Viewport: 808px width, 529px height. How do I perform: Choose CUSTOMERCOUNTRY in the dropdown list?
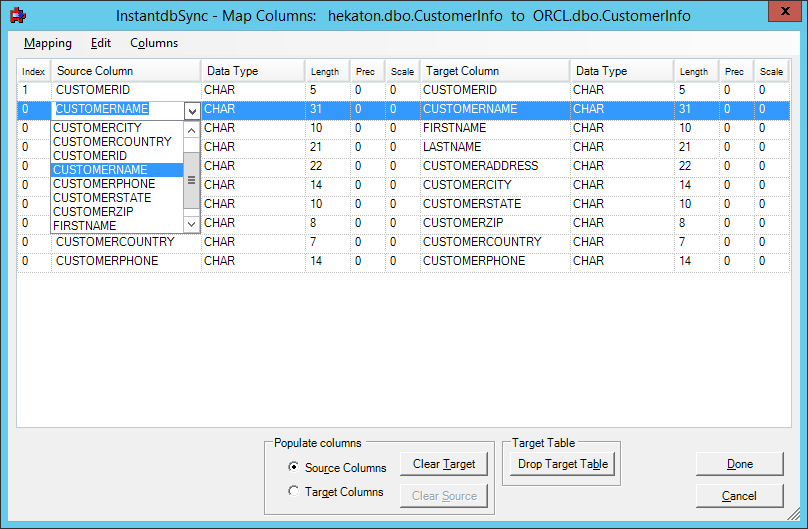(x=117, y=142)
